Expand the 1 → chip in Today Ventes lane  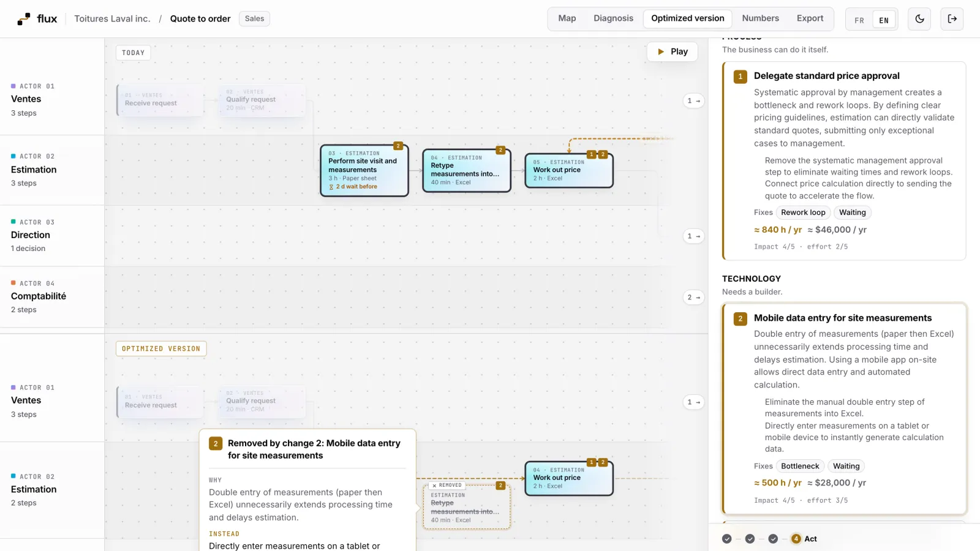click(x=693, y=101)
